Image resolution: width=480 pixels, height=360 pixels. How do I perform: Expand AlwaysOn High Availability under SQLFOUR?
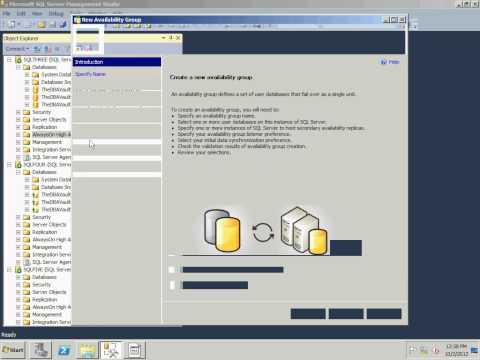pyautogui.click(x=18, y=240)
